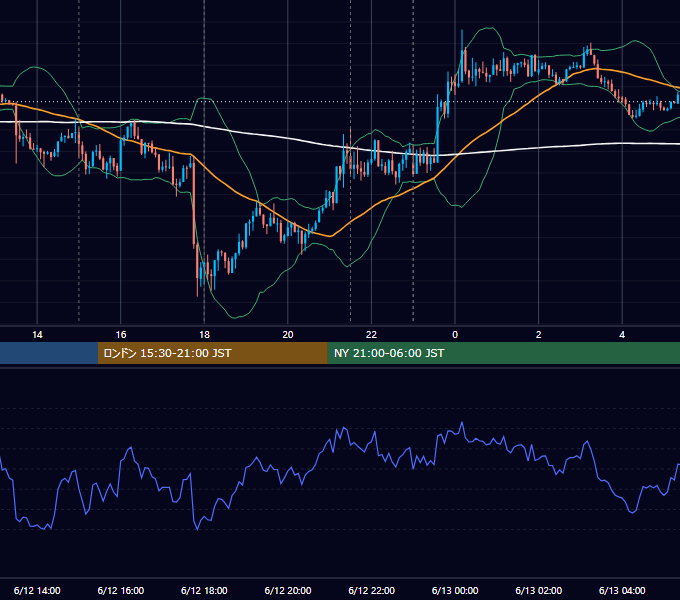Click the 6/12 14:00 date label
This screenshot has width=680, height=600.
(x=37, y=590)
